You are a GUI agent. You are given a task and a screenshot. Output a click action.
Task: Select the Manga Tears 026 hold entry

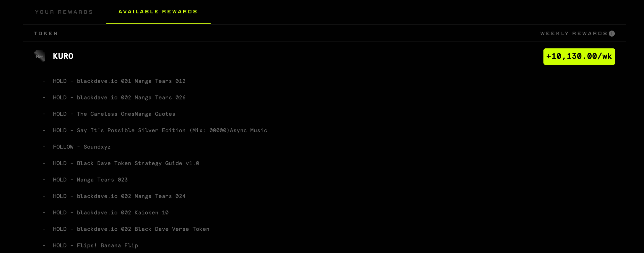pyautogui.click(x=119, y=98)
